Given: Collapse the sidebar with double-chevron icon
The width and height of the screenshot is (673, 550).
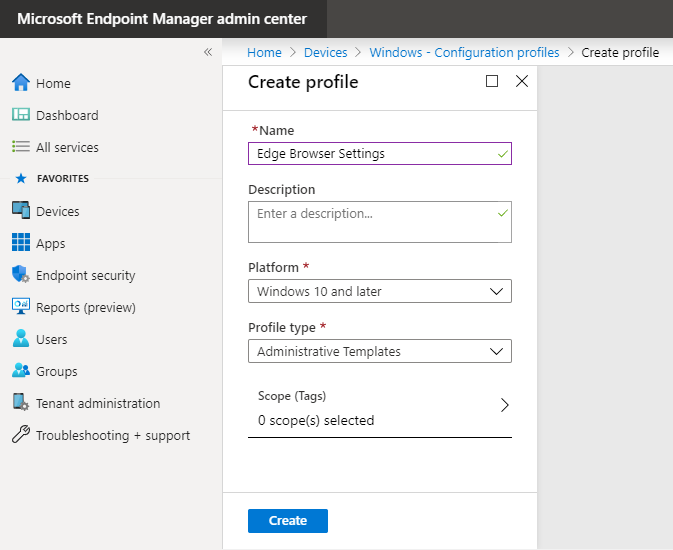Looking at the screenshot, I should pyautogui.click(x=208, y=52).
